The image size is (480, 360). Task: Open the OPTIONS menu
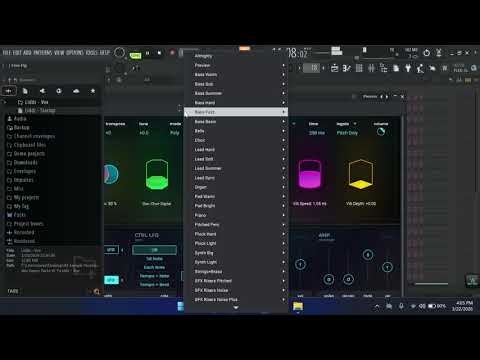pos(75,53)
